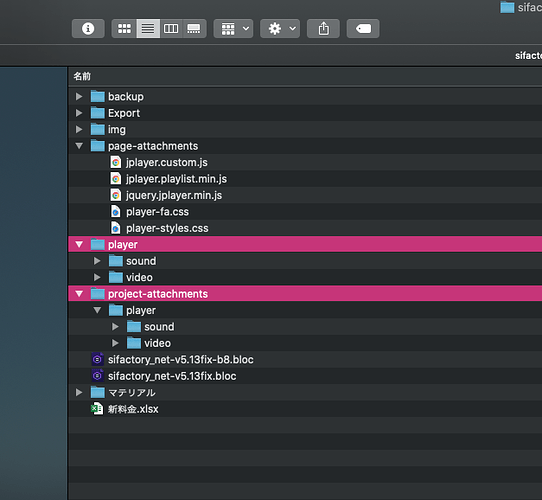
Task: Open the Get Info toolbar button
Action: pyautogui.click(x=88, y=28)
